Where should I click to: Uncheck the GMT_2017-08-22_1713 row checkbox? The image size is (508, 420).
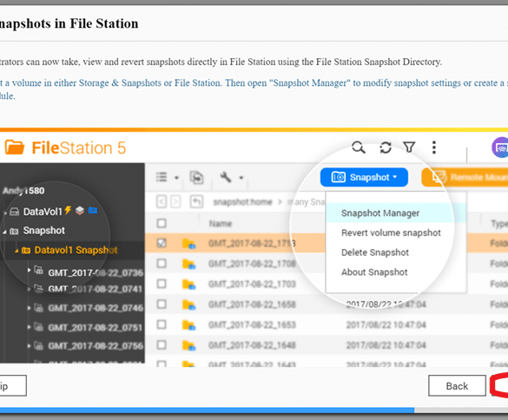click(x=162, y=243)
